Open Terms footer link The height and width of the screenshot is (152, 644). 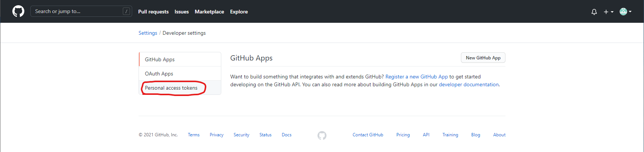pos(194,135)
